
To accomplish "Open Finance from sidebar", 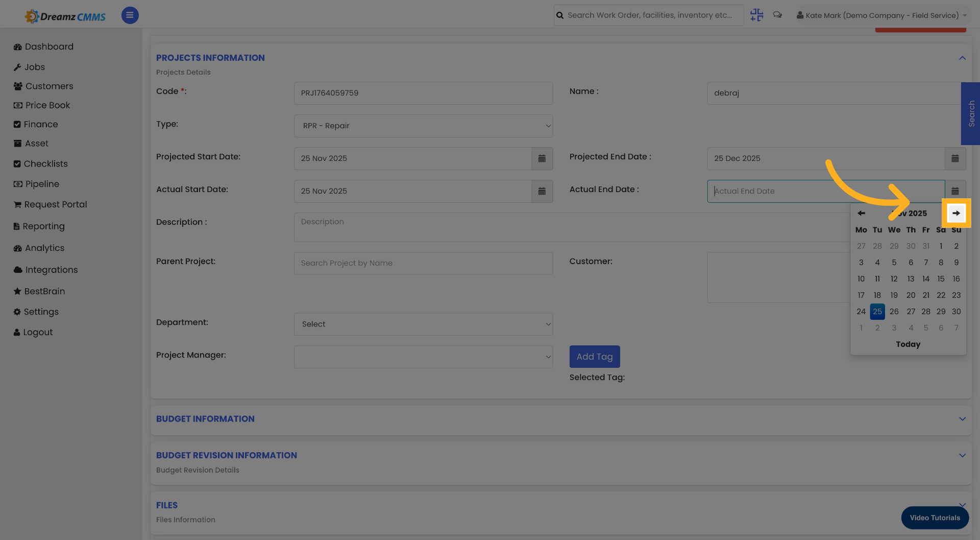I will pyautogui.click(x=36, y=124).
